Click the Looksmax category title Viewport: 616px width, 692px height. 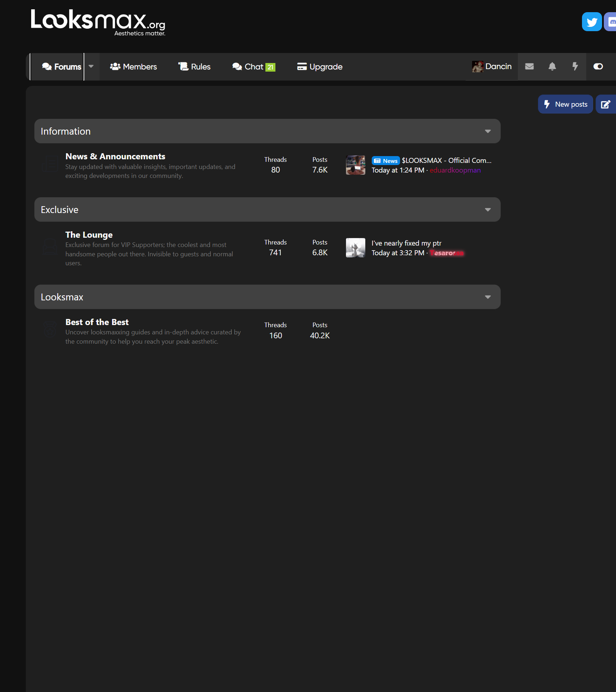click(62, 297)
